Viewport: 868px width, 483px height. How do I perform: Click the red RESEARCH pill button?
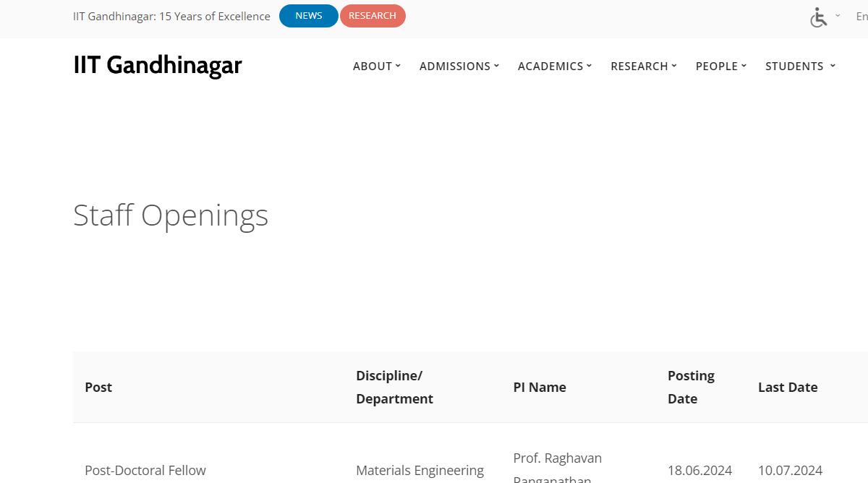(373, 16)
